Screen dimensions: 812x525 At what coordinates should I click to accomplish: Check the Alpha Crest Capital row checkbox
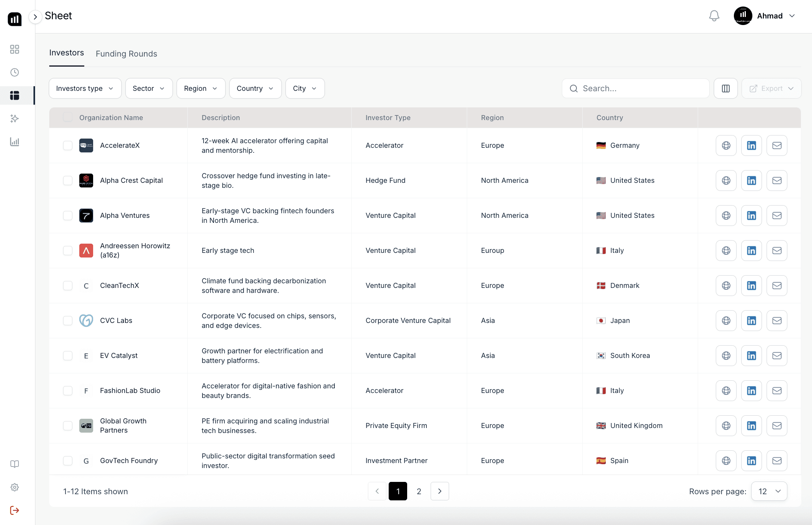point(68,181)
